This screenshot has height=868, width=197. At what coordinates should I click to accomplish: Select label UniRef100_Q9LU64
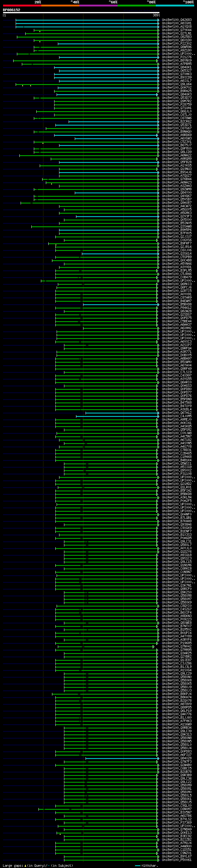pyautogui.click(x=177, y=84)
